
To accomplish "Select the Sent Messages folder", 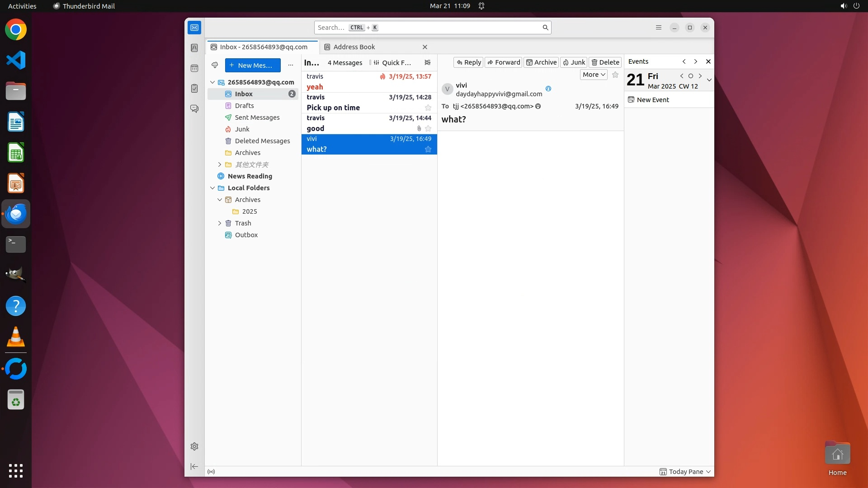I will [257, 117].
